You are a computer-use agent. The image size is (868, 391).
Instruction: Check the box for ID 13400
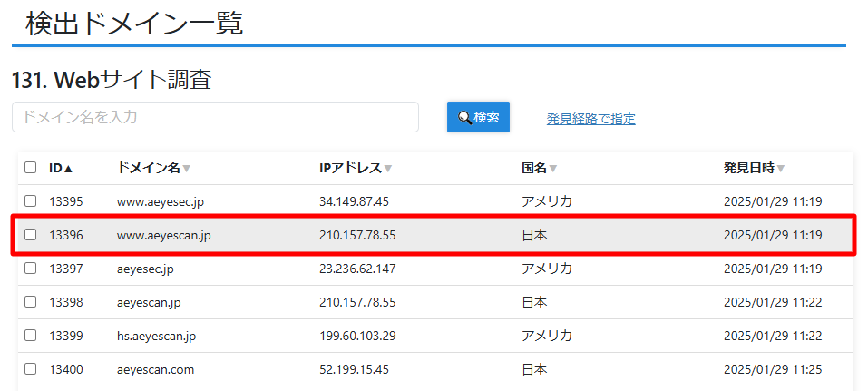pyautogui.click(x=31, y=369)
